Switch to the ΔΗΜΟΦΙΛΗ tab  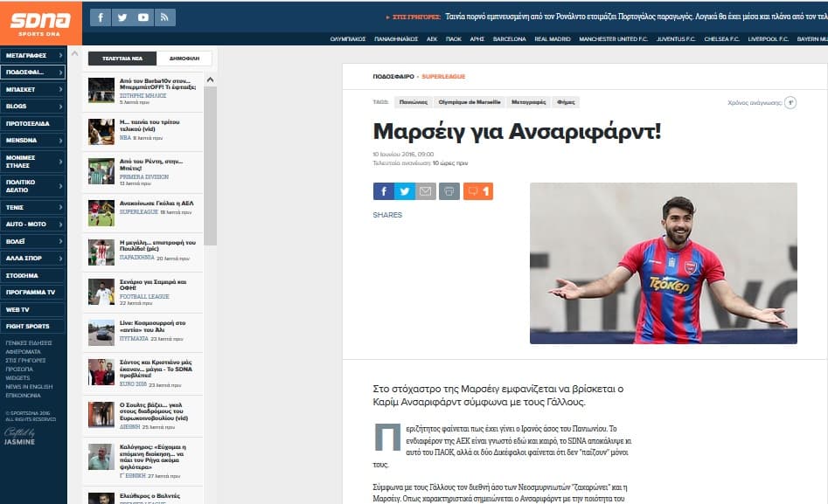184,59
